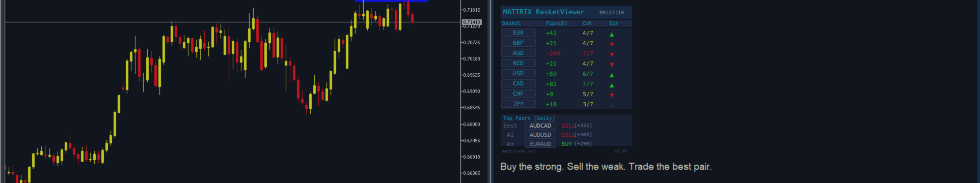The image size is (980, 183).
Task: Click the red down arrow in NZD row
Action: click(612, 65)
